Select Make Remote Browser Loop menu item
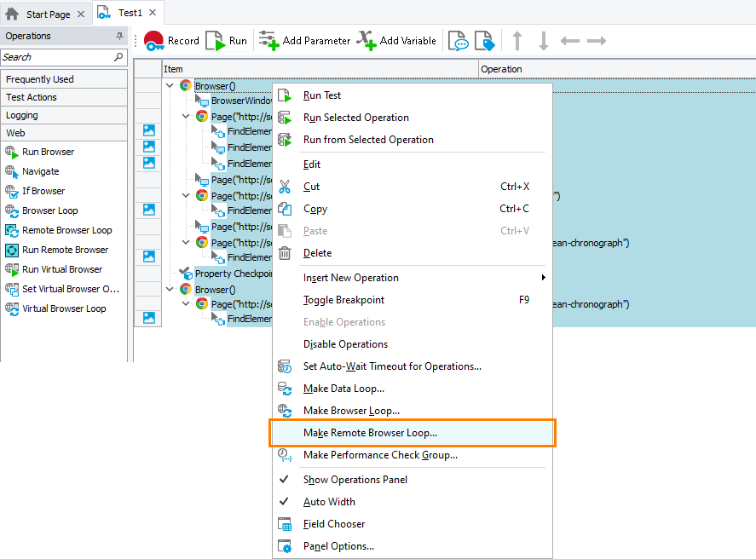The width and height of the screenshot is (756, 559). (x=370, y=433)
